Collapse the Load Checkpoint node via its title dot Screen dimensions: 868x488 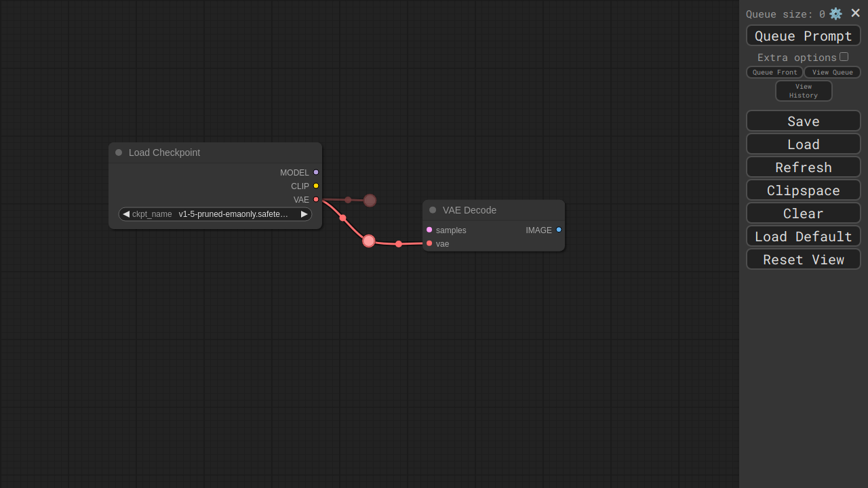point(119,152)
